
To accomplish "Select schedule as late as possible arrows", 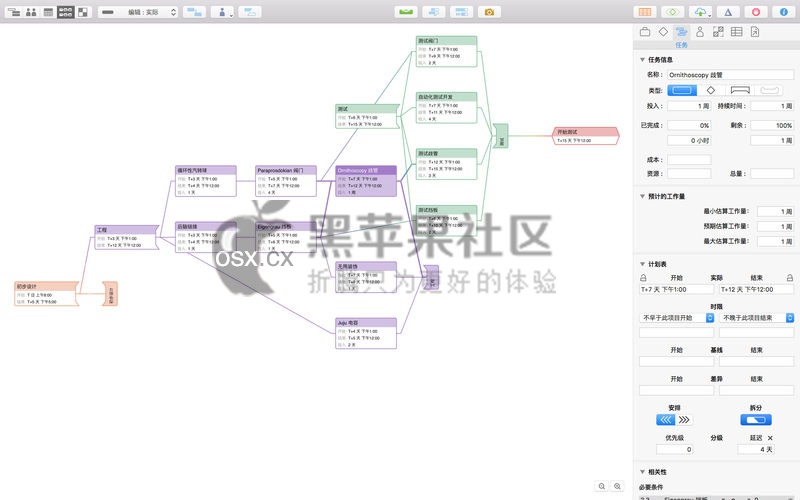I will pyautogui.click(x=684, y=420).
